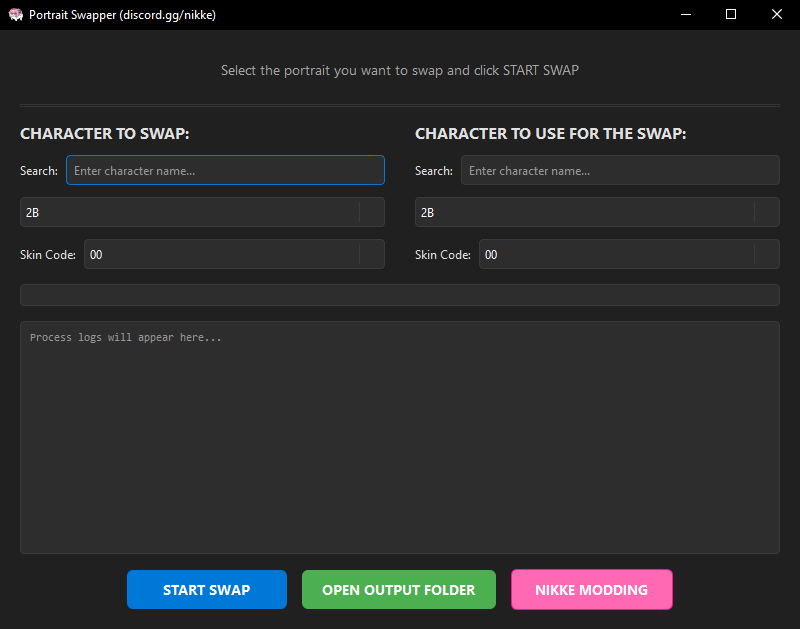The height and width of the screenshot is (629, 800).
Task: Click the empty progress bar above the logs
Action: coord(400,295)
